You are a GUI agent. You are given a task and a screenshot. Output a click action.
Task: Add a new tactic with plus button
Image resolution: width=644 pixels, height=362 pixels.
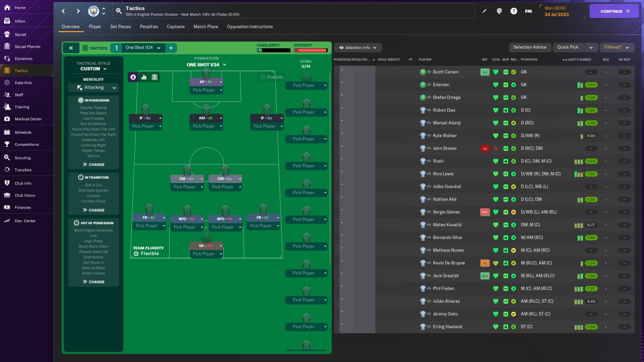(171, 48)
